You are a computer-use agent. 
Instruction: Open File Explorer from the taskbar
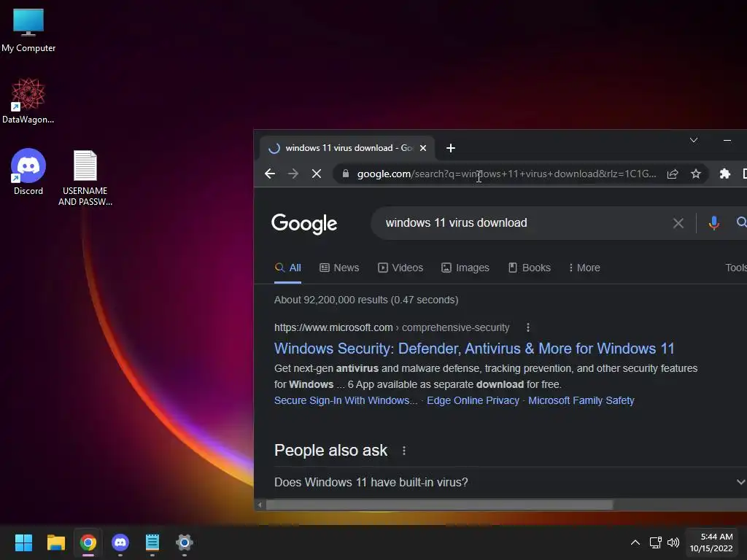click(55, 542)
